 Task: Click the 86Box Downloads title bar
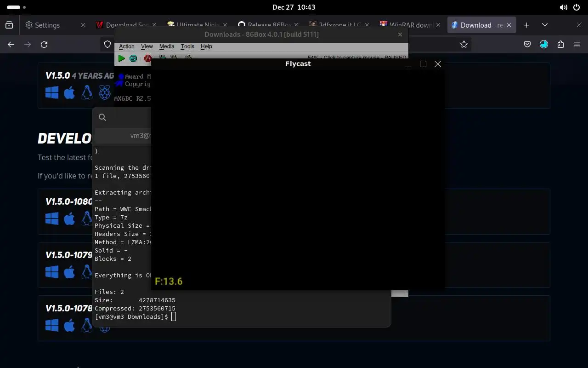[x=261, y=34]
